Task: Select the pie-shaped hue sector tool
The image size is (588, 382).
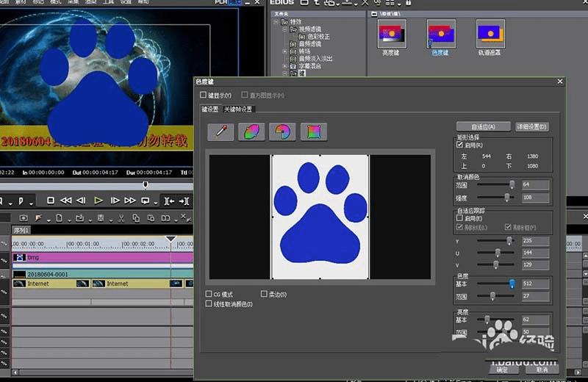Action: pyautogui.click(x=282, y=131)
